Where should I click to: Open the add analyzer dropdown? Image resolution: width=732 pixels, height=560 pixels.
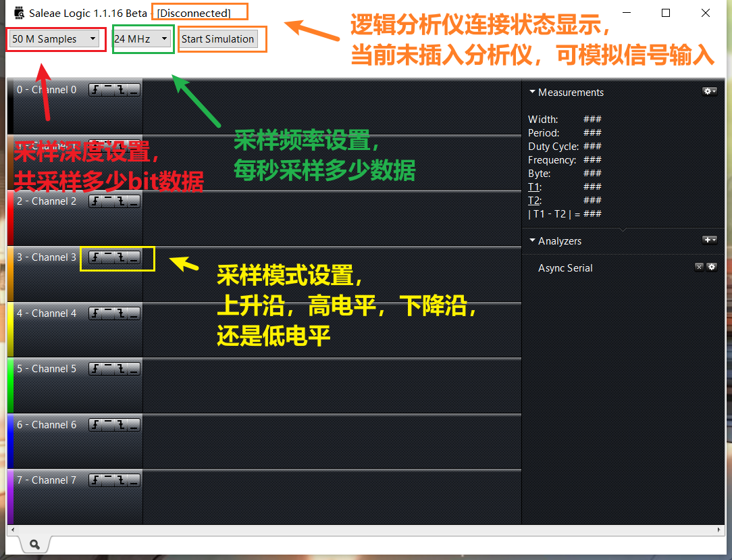click(710, 239)
